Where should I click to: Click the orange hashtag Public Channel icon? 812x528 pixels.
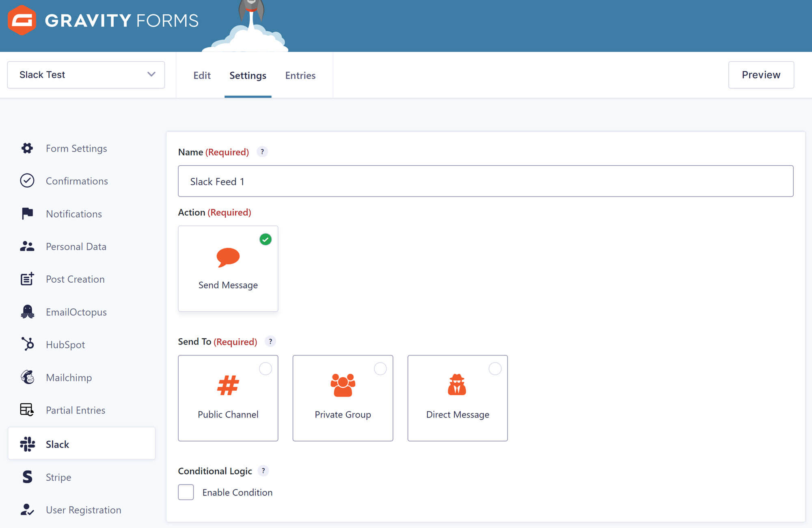[228, 385]
